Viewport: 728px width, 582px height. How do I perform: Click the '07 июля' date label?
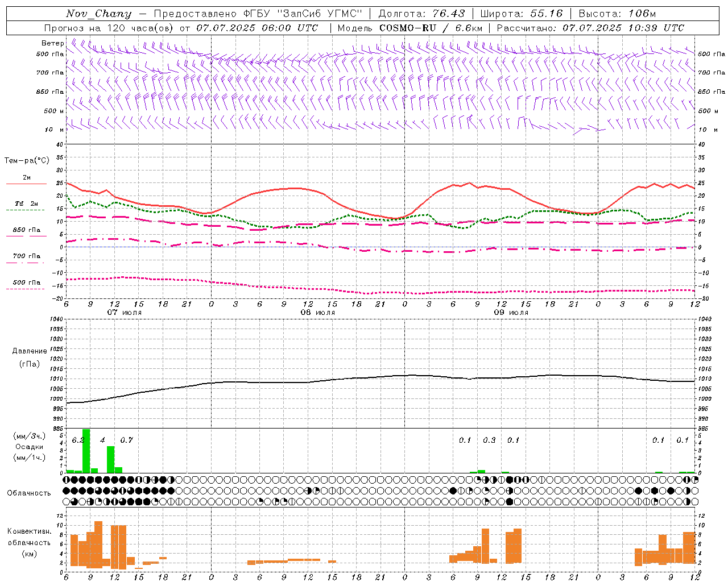[125, 313]
